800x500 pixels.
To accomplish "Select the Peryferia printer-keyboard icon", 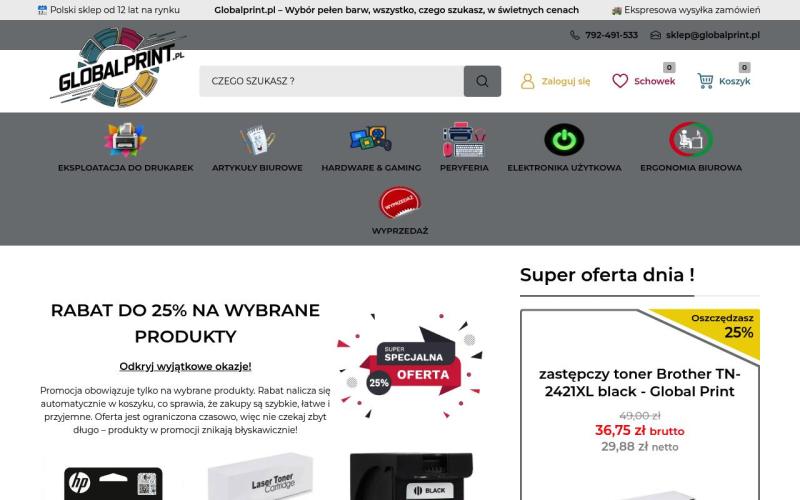I will tap(464, 139).
